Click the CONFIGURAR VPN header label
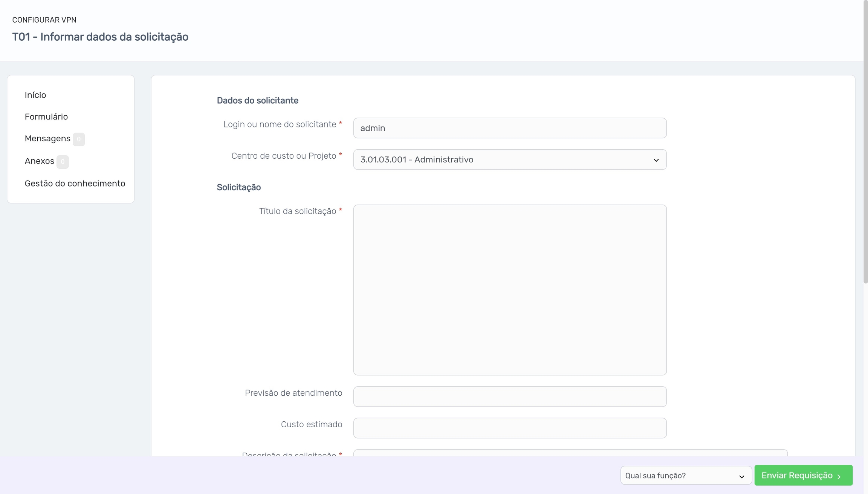This screenshot has width=868, height=494. pos(44,20)
